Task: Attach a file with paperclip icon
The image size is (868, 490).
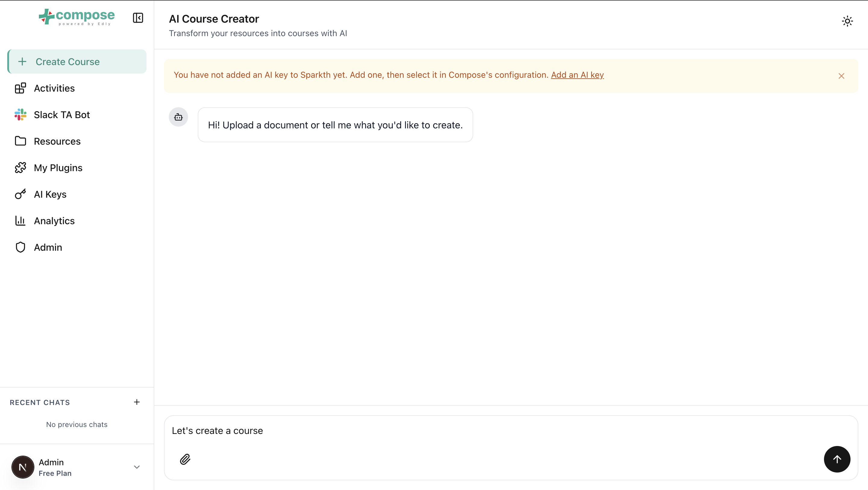Action: (x=185, y=459)
